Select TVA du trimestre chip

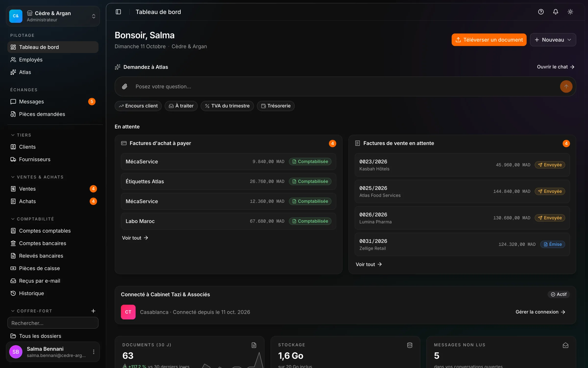227,106
